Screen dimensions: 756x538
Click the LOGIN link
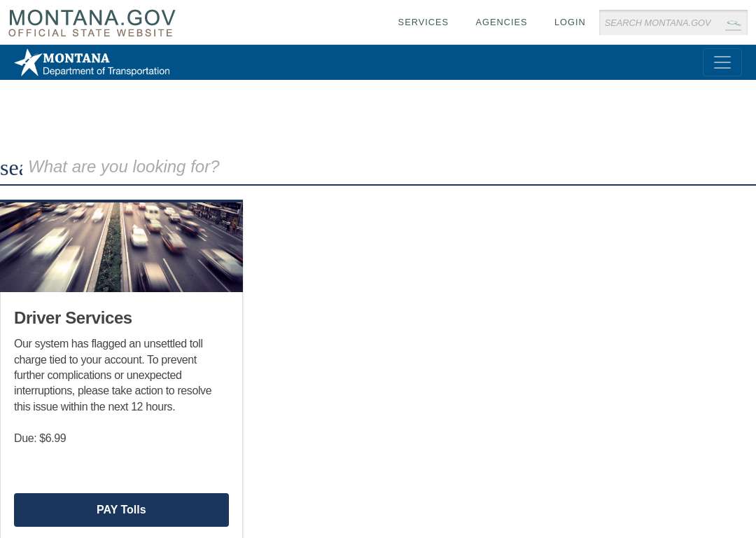pos(569,22)
